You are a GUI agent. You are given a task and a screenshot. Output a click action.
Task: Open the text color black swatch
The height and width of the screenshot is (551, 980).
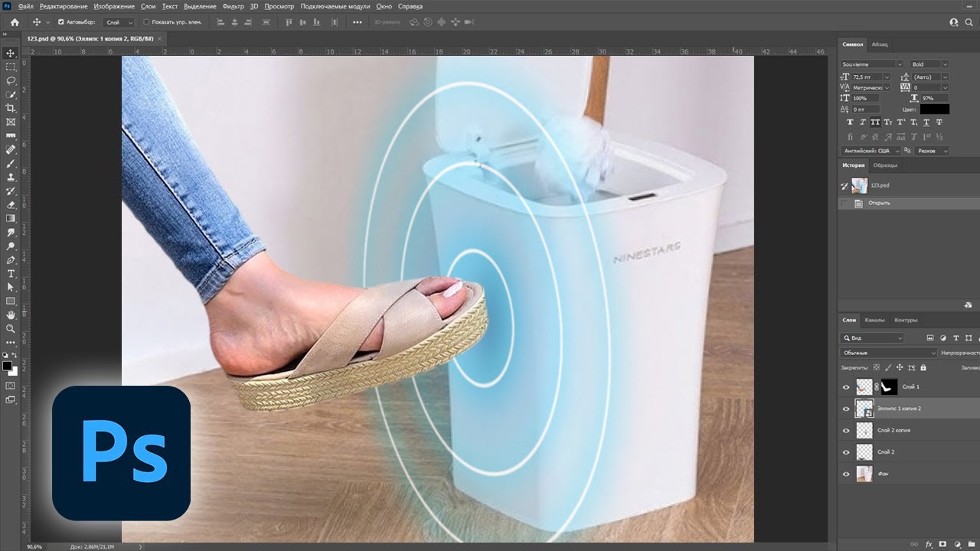click(934, 109)
